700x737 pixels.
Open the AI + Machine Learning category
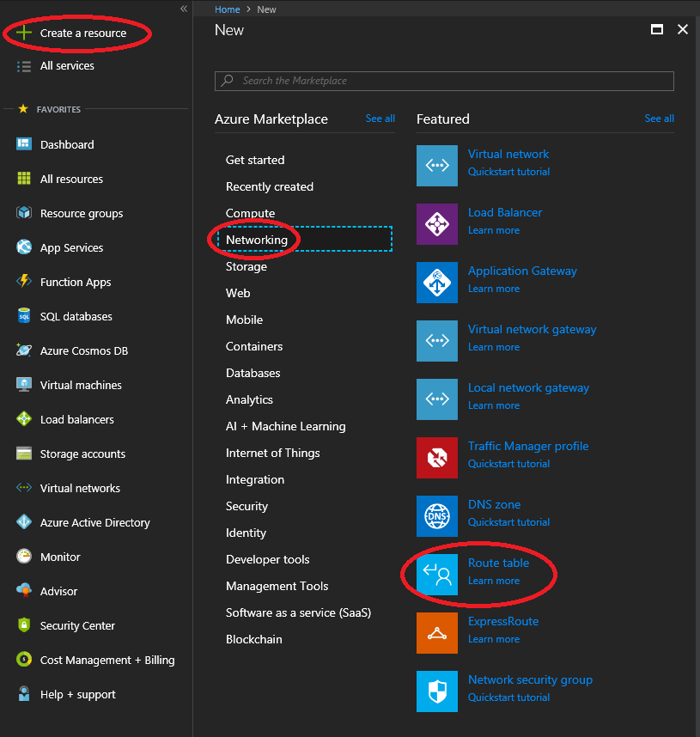pyautogui.click(x=286, y=426)
